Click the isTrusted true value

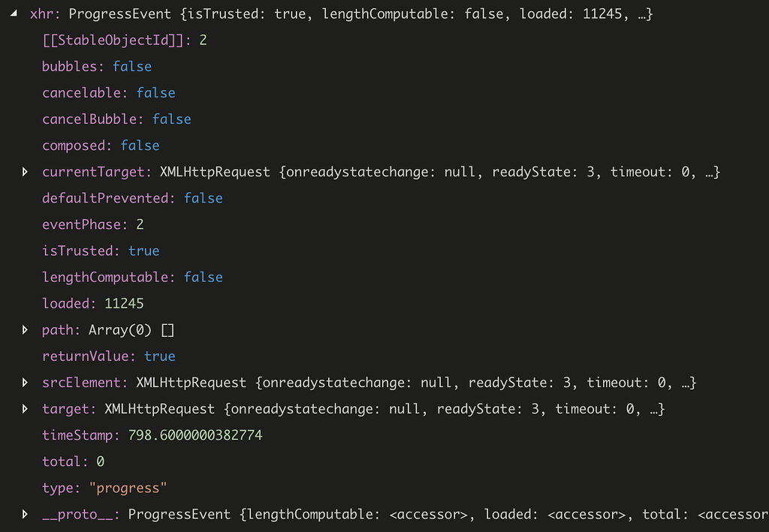click(x=143, y=251)
